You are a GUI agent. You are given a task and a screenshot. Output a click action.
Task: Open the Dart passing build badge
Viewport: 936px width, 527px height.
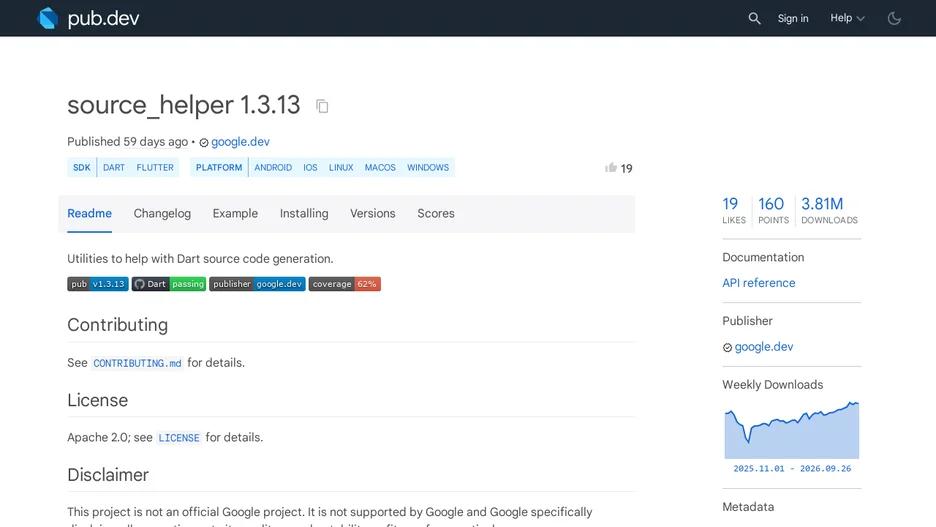pos(169,284)
